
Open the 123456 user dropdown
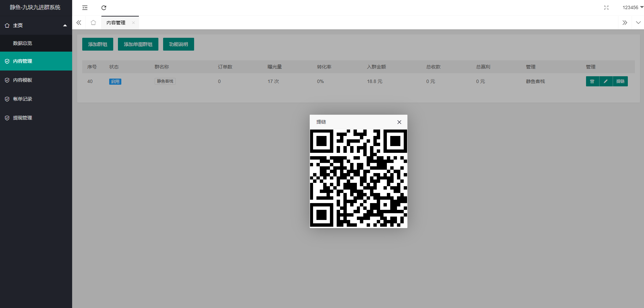633,7
